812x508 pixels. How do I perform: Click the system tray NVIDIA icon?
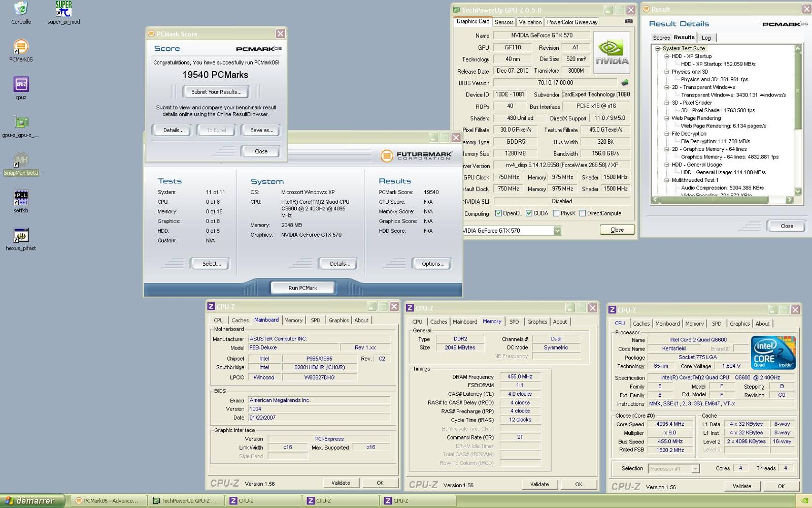coord(804,501)
